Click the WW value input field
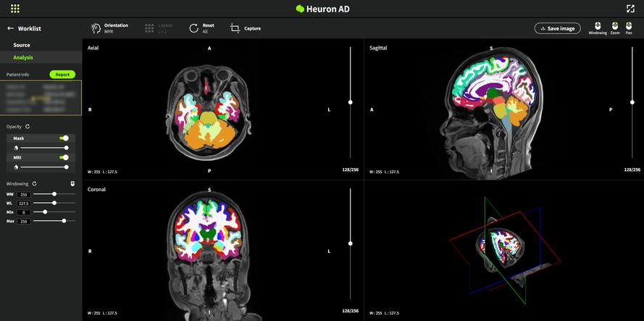 [23, 194]
